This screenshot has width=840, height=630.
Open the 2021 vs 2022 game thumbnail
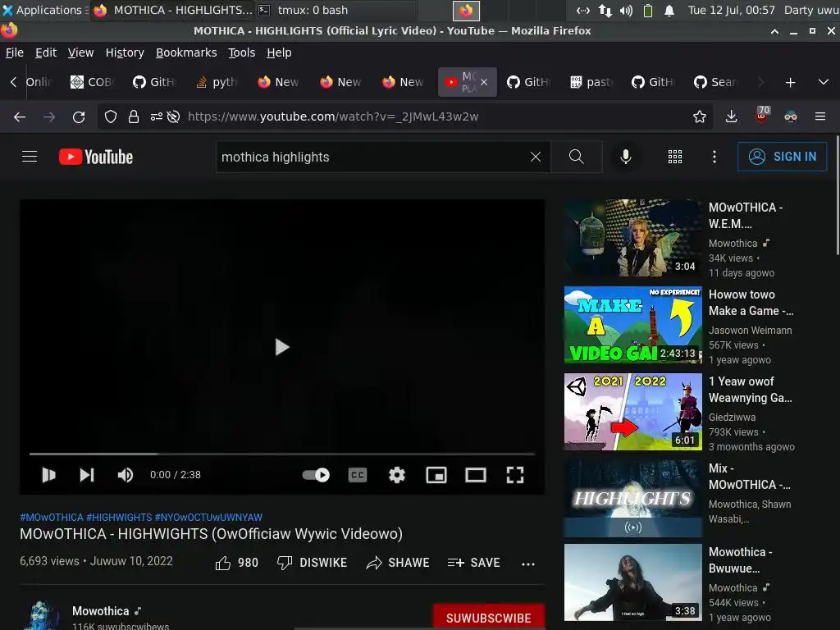(x=632, y=412)
